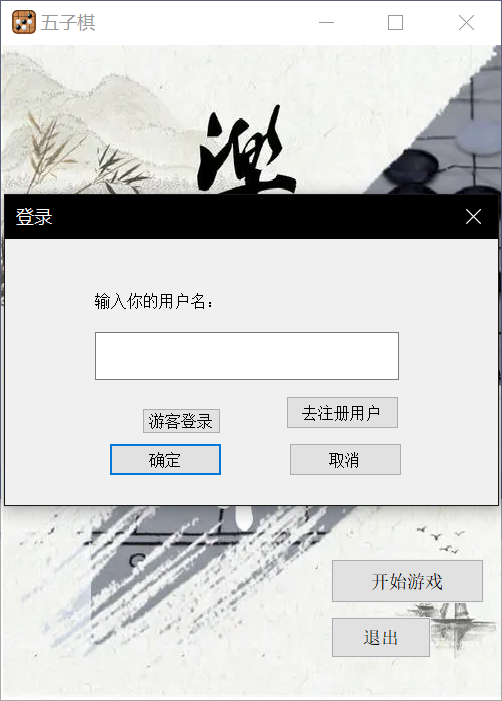The height and width of the screenshot is (701, 502).
Task: Focus the username input field
Action: (247, 356)
